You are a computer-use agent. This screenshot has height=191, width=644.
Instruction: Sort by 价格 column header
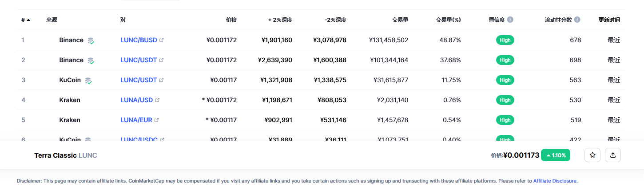point(231,20)
